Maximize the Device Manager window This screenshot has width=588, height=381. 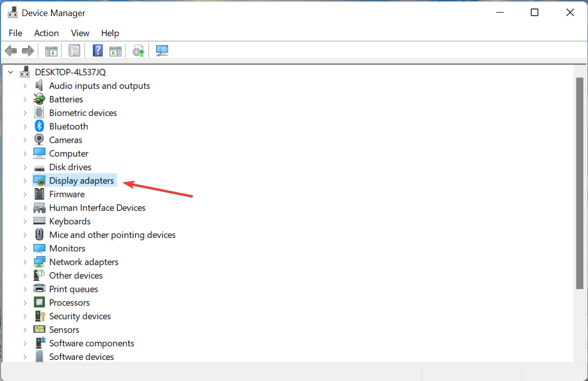534,13
